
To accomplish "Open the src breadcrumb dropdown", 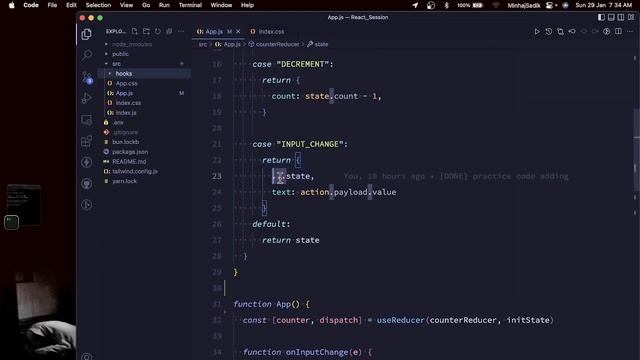I will [x=202, y=44].
